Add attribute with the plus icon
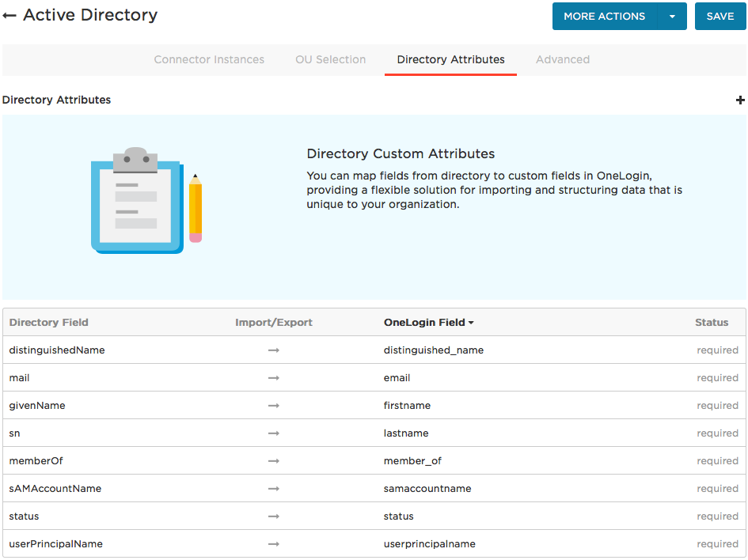748x560 pixels. (x=740, y=100)
